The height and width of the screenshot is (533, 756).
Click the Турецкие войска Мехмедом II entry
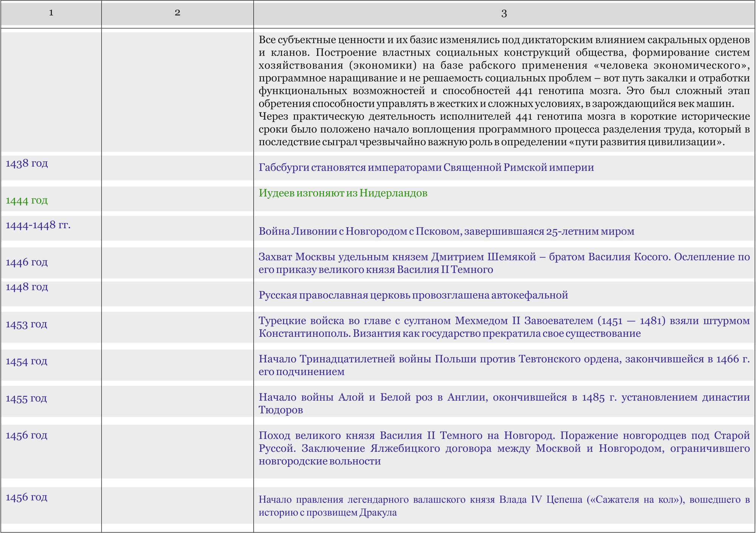[x=504, y=327]
